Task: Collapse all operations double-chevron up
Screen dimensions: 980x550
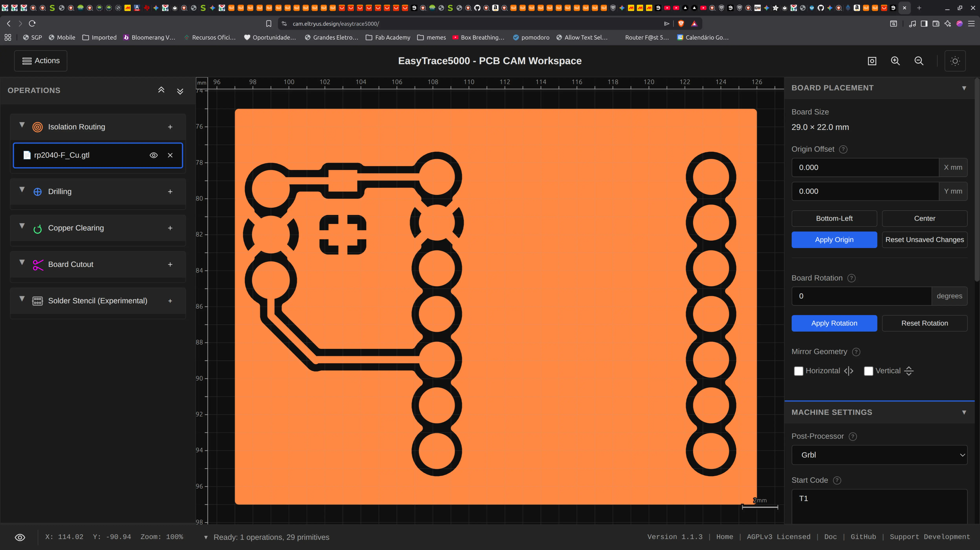Action: coord(161,90)
